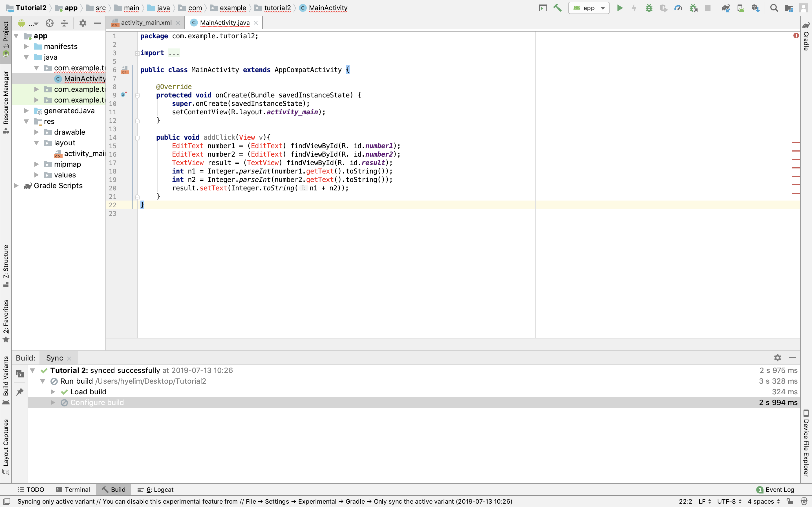
Task: Toggle the import statements fold marker
Action: (x=137, y=53)
